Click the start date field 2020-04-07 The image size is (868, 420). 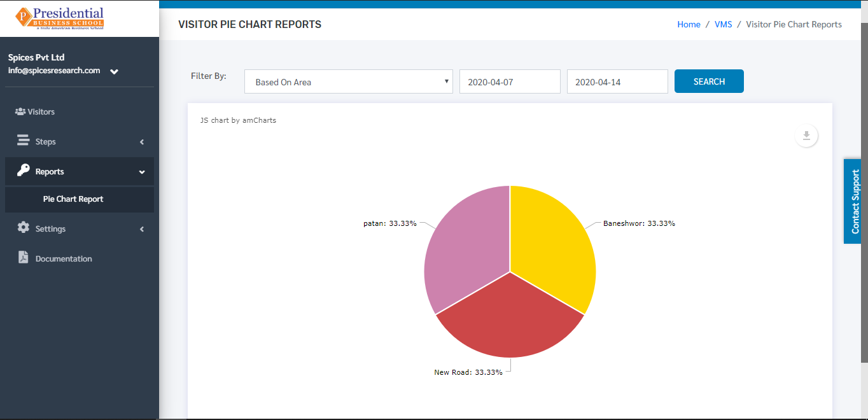[x=510, y=81]
